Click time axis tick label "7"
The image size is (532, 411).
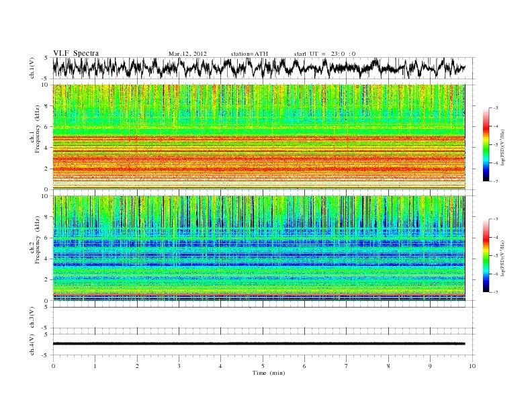pyautogui.click(x=347, y=366)
